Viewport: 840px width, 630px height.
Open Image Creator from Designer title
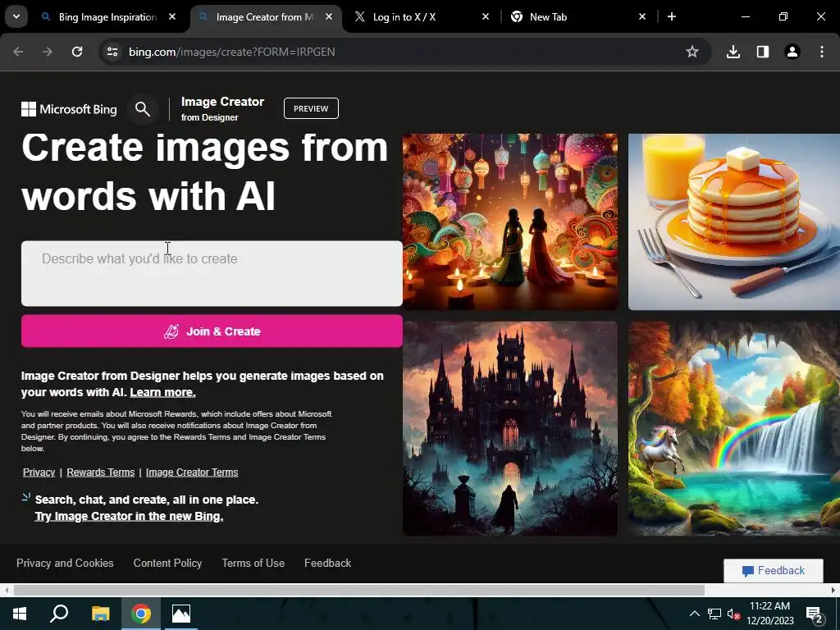[x=222, y=109]
